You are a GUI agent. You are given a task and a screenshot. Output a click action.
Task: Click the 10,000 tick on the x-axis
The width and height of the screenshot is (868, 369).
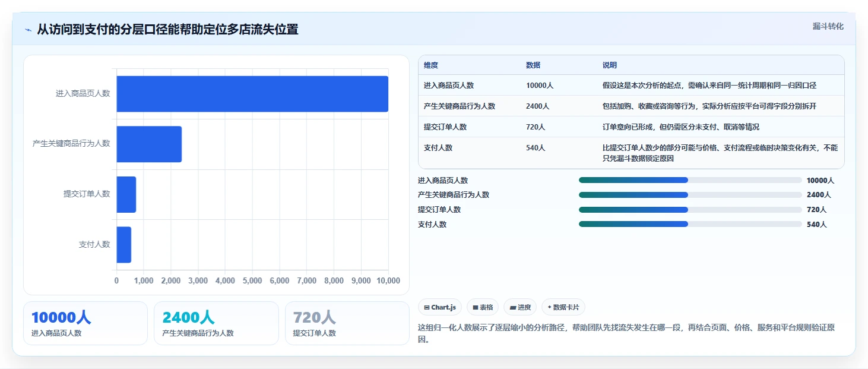pyautogui.click(x=388, y=280)
